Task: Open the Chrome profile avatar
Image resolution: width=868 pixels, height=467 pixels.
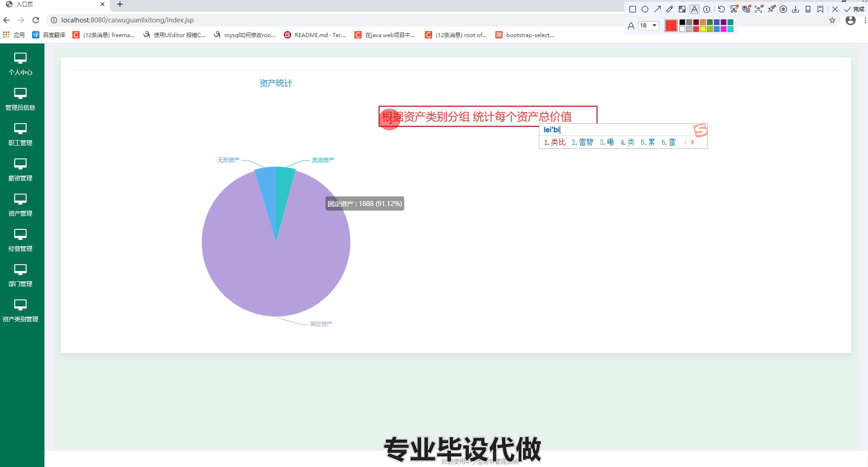Action: pyautogui.click(x=851, y=20)
